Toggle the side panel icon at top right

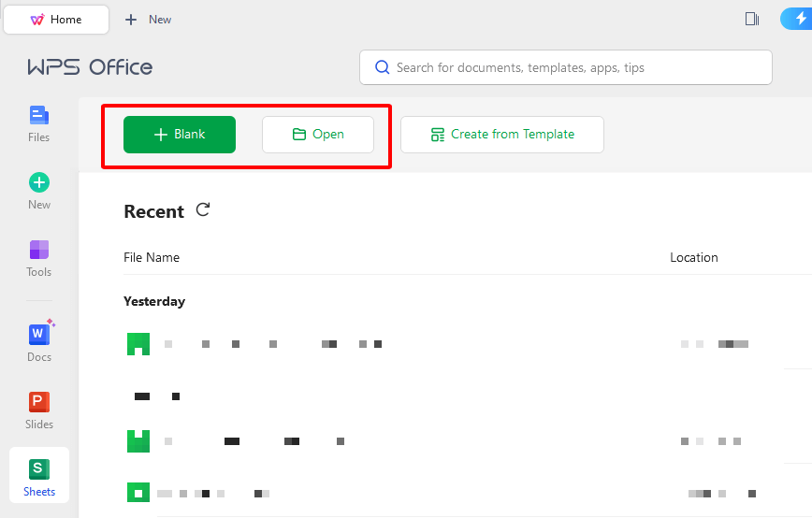pos(752,19)
